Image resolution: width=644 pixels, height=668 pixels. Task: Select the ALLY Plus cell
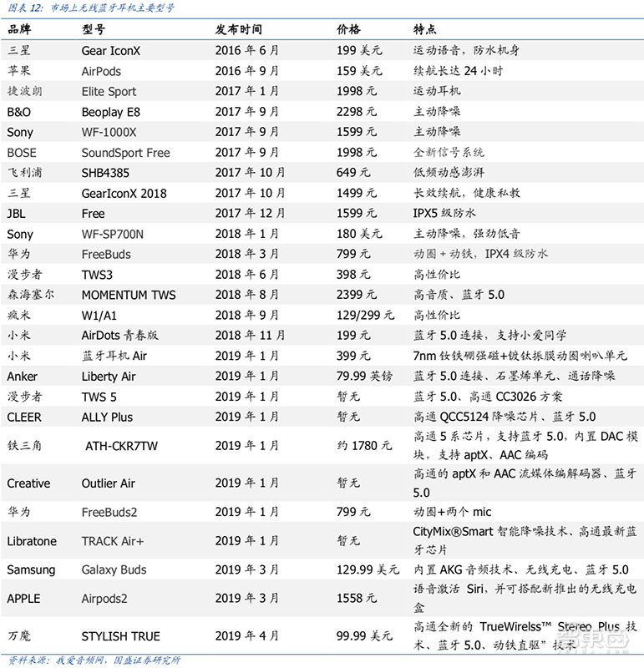(x=107, y=417)
